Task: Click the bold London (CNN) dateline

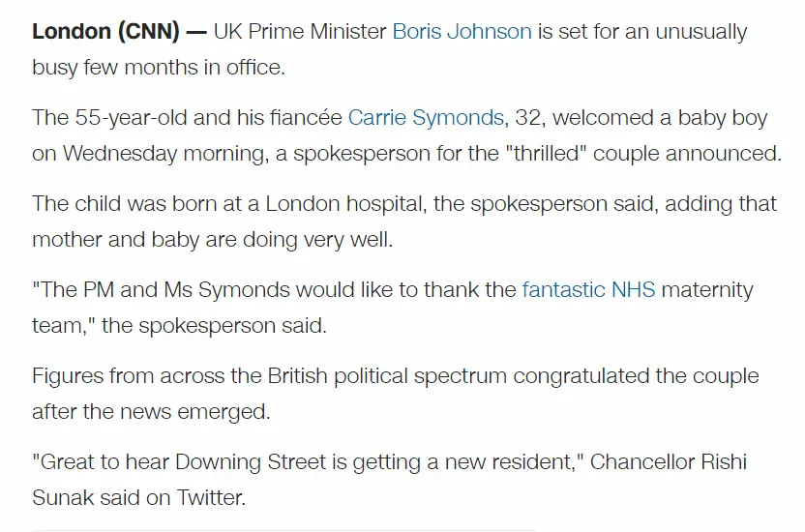Action: coord(107,31)
